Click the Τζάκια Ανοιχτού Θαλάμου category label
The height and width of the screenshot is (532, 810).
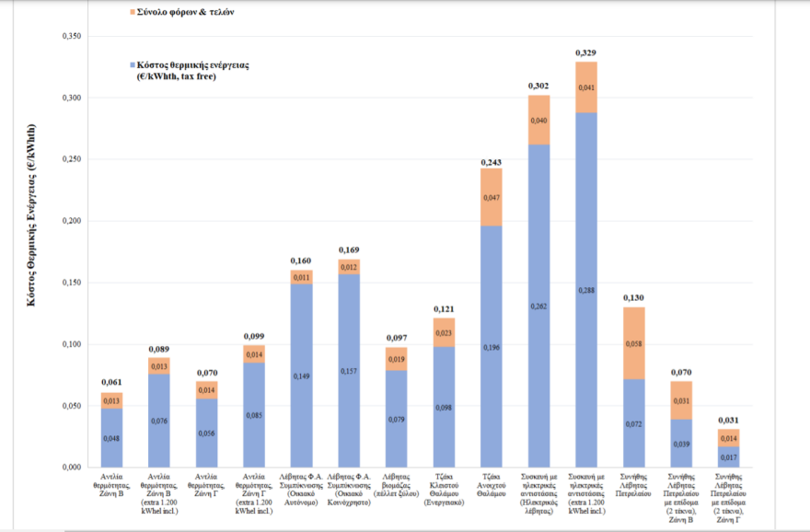pyautogui.click(x=491, y=484)
